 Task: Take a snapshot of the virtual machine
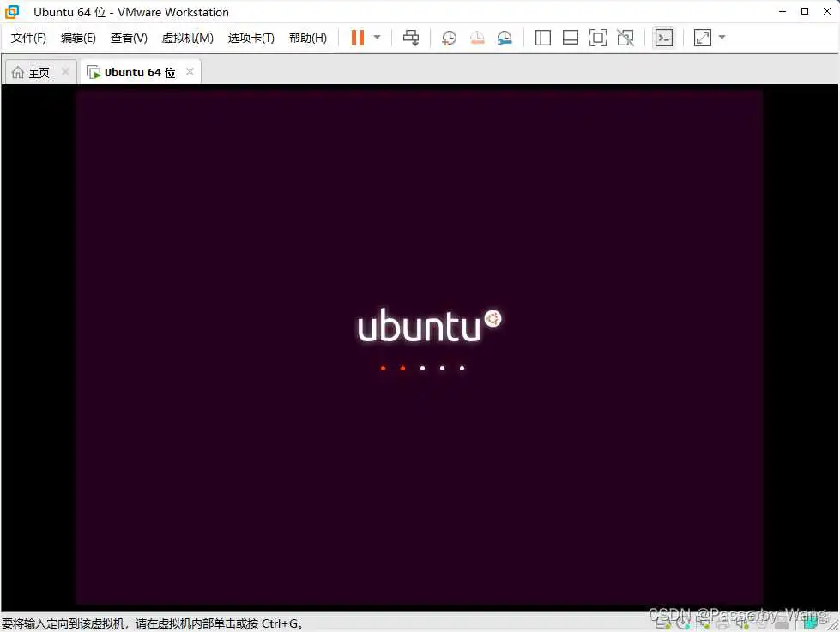click(x=449, y=38)
